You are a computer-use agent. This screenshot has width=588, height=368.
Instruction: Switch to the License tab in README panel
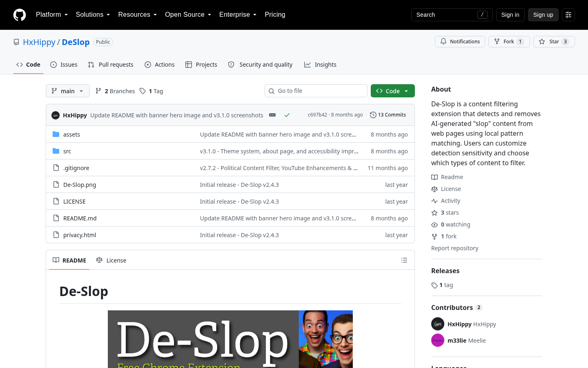tap(111, 260)
